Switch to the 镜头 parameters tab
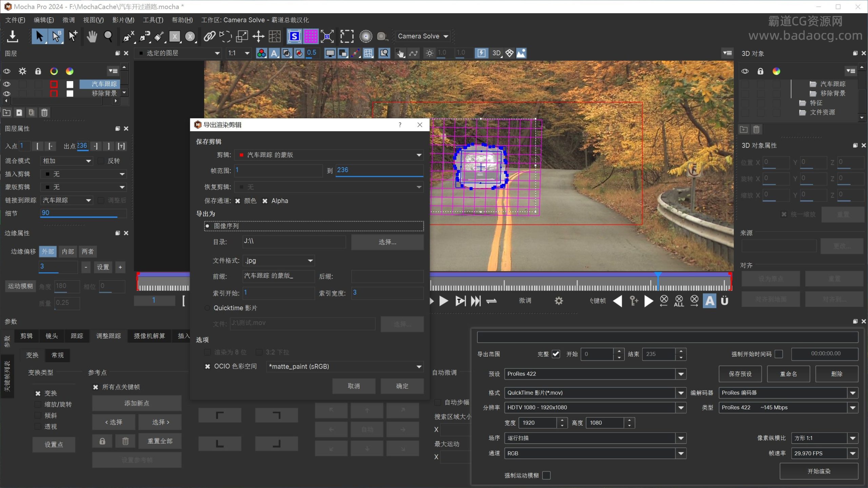This screenshot has width=868, height=488. (52, 336)
